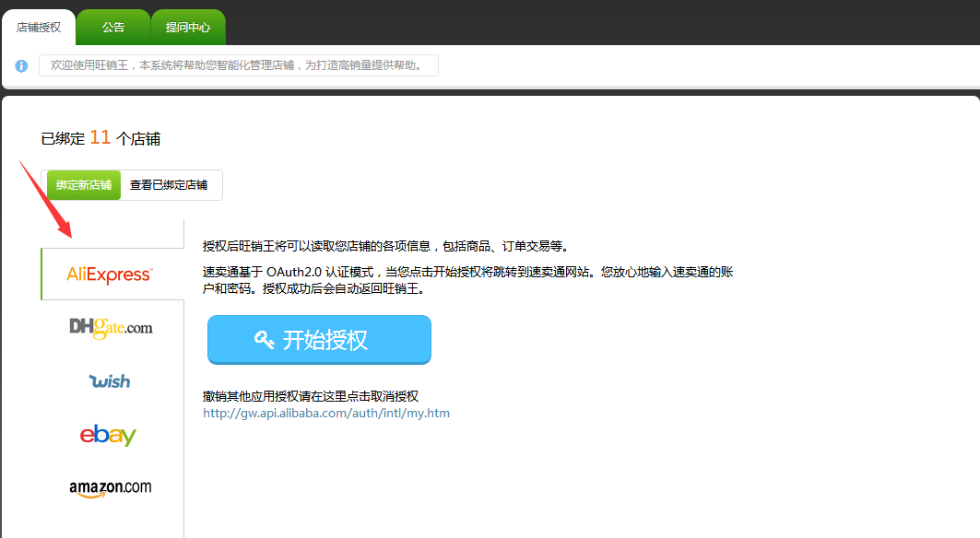Click the orange bound store count 11
The width and height of the screenshot is (980, 538).
coord(100,137)
